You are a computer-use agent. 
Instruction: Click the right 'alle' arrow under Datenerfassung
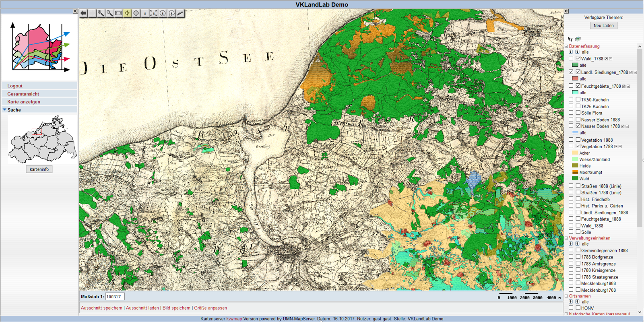tap(578, 52)
